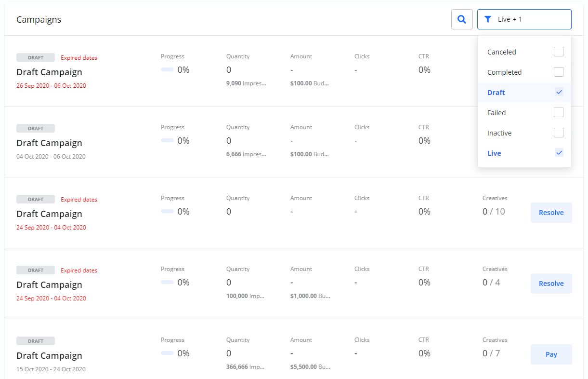Screen dimensions: 588x379
Task: Click the progress bar of the first campaign
Action: pos(167,70)
